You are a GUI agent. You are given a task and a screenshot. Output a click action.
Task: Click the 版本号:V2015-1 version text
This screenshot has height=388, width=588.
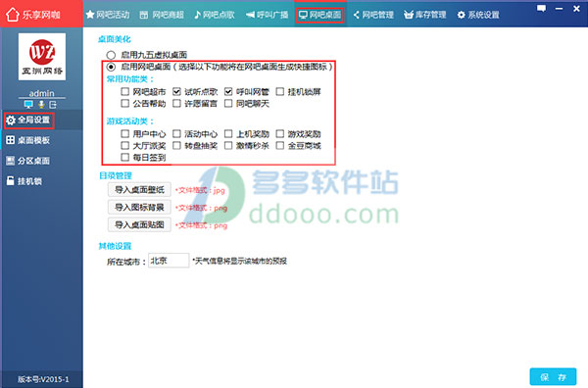[x=43, y=379]
